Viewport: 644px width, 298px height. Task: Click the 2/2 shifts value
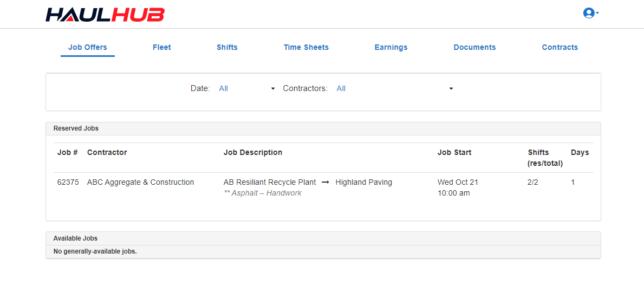coord(533,182)
